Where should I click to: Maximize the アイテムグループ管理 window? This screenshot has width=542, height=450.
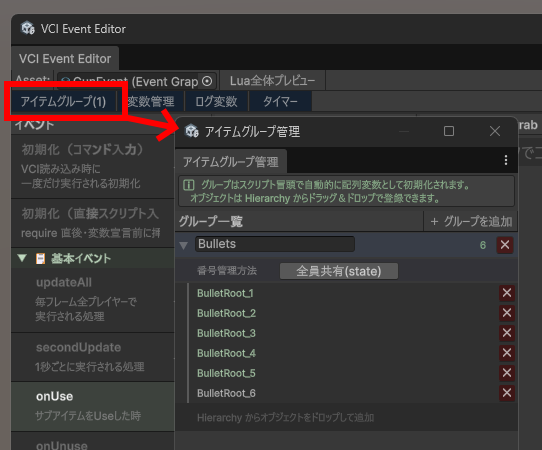449,131
